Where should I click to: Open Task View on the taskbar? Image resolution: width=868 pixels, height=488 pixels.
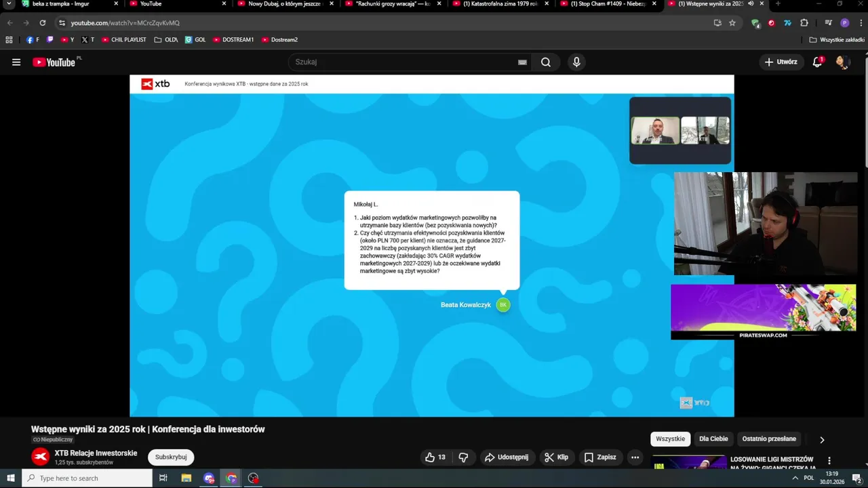[x=163, y=479]
